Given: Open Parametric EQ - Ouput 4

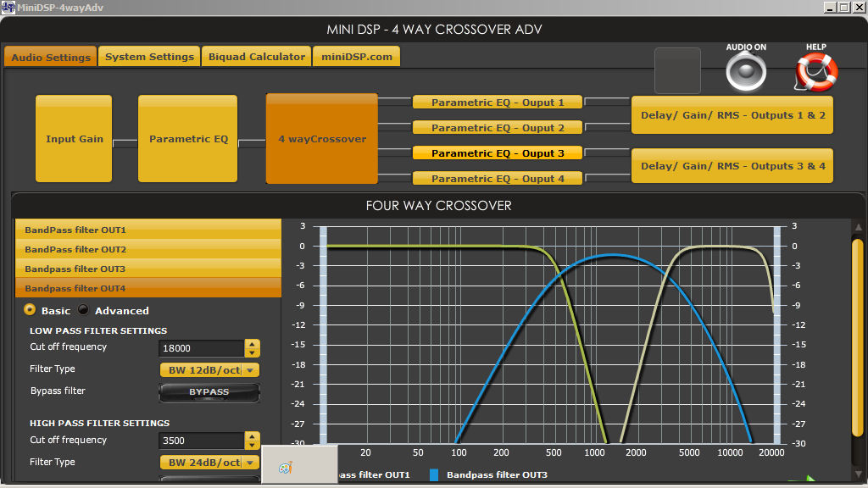Looking at the screenshot, I should 498,179.
